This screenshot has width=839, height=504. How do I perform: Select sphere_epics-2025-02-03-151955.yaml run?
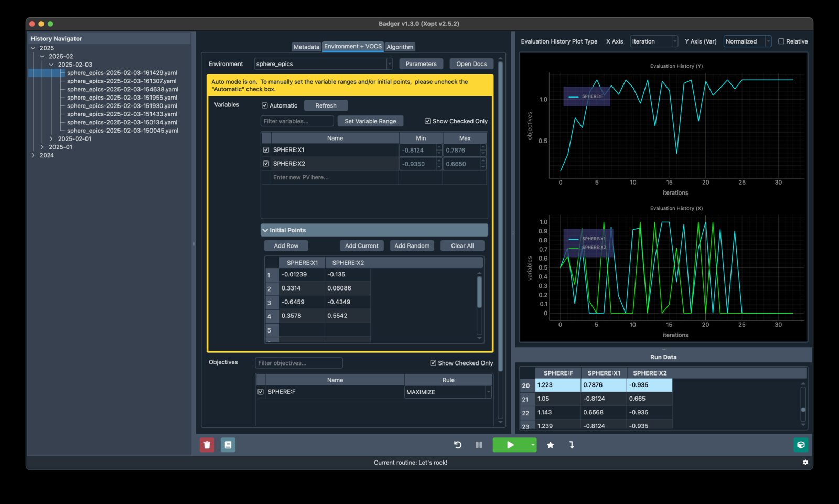pos(122,98)
